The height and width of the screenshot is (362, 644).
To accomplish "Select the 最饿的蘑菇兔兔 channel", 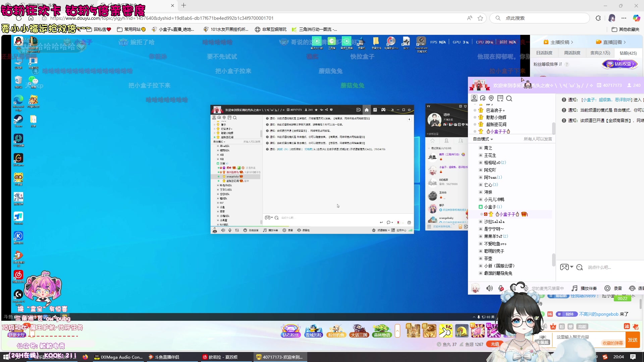I will tap(498, 273).
